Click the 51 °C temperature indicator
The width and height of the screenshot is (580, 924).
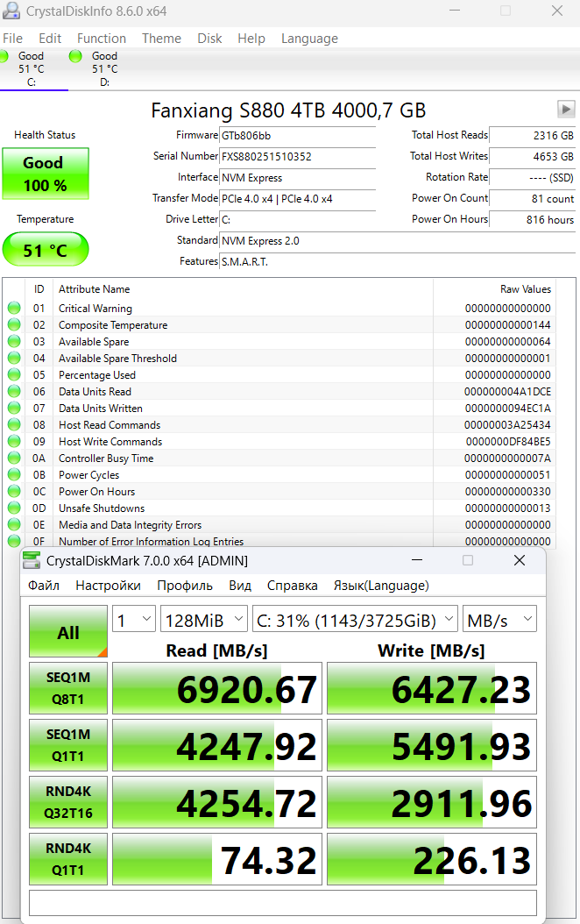click(45, 250)
